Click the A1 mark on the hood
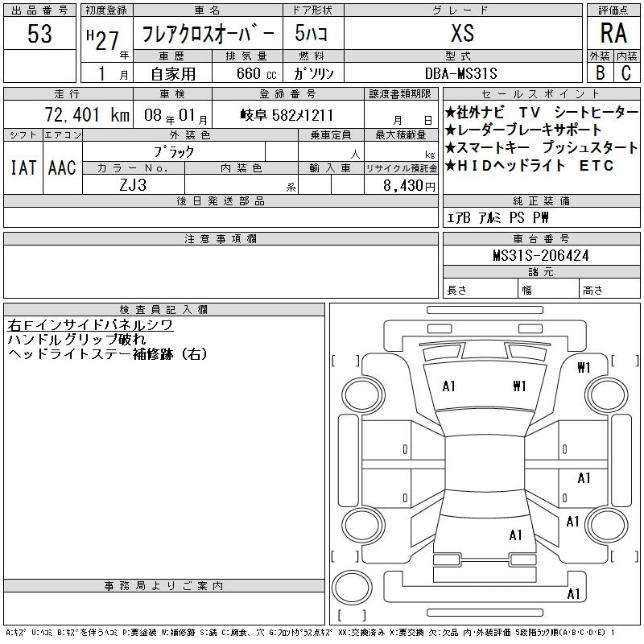 coord(449,386)
